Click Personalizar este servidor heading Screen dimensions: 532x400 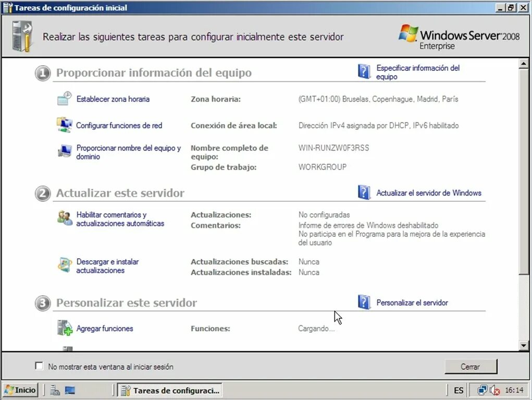127,302
